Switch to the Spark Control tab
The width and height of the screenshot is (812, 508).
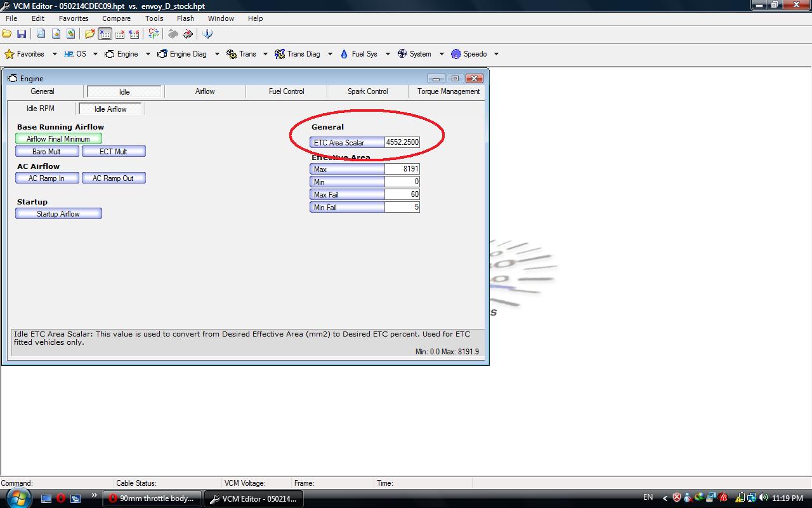point(367,91)
